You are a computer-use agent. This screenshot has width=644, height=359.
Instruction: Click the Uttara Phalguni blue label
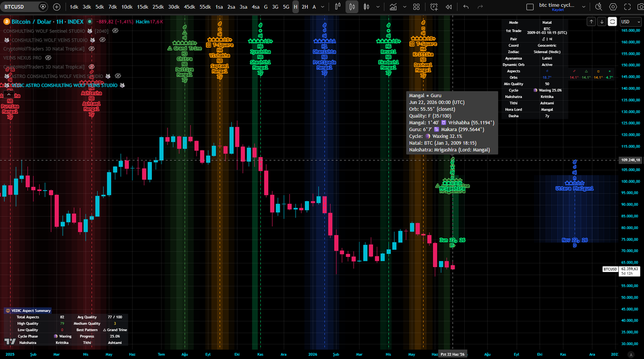(x=574, y=189)
